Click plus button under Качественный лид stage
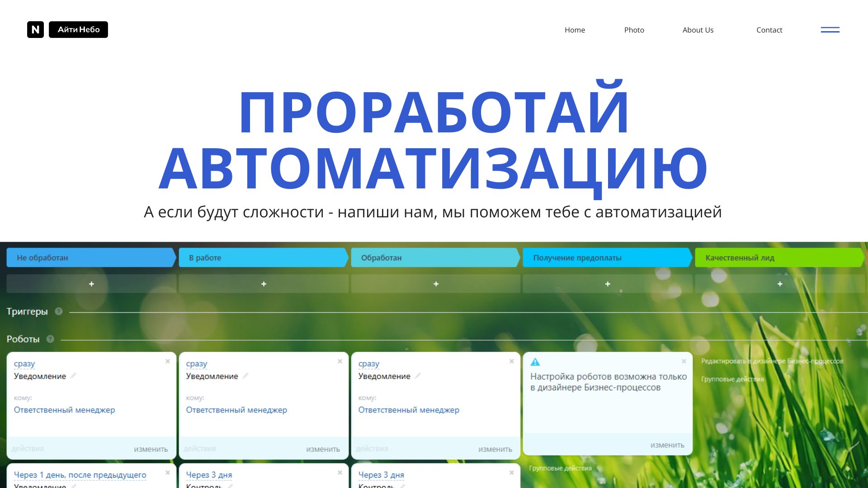The width and height of the screenshot is (868, 488). tap(780, 284)
